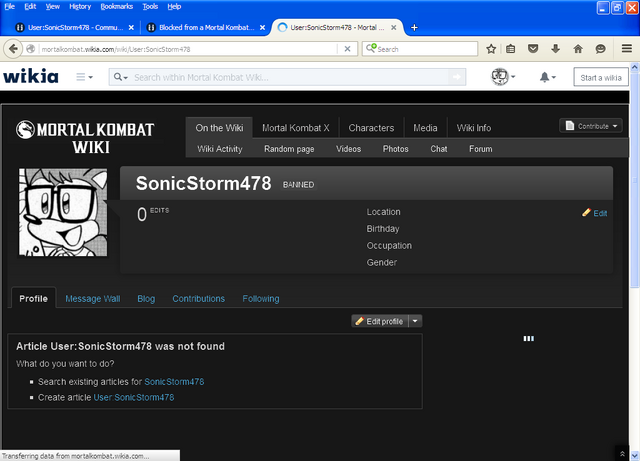Select the 'Profile' tab
The width and height of the screenshot is (640, 461).
pyautogui.click(x=33, y=298)
